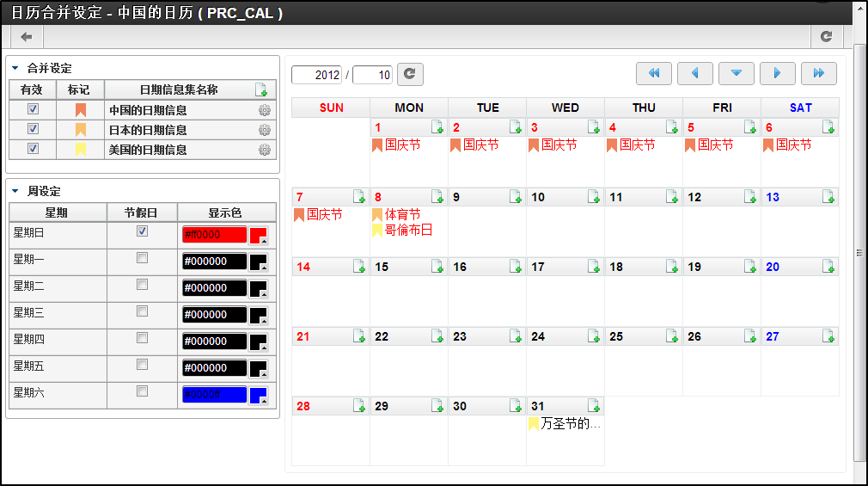Select 日本的日期信息 row name
This screenshot has width=868, height=486.
tap(148, 130)
